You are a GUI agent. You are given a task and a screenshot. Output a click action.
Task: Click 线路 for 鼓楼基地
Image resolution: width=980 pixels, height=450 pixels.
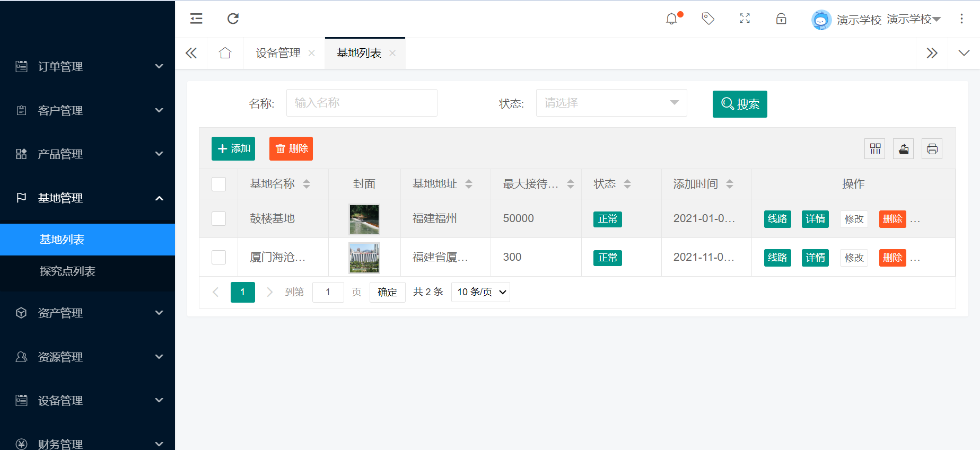pos(777,219)
